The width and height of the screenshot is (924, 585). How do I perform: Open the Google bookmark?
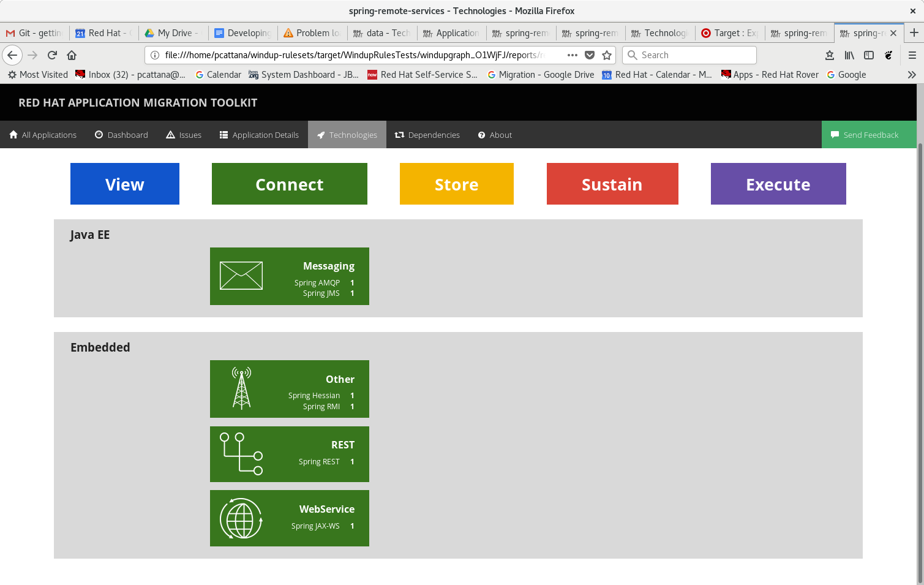[846, 75]
